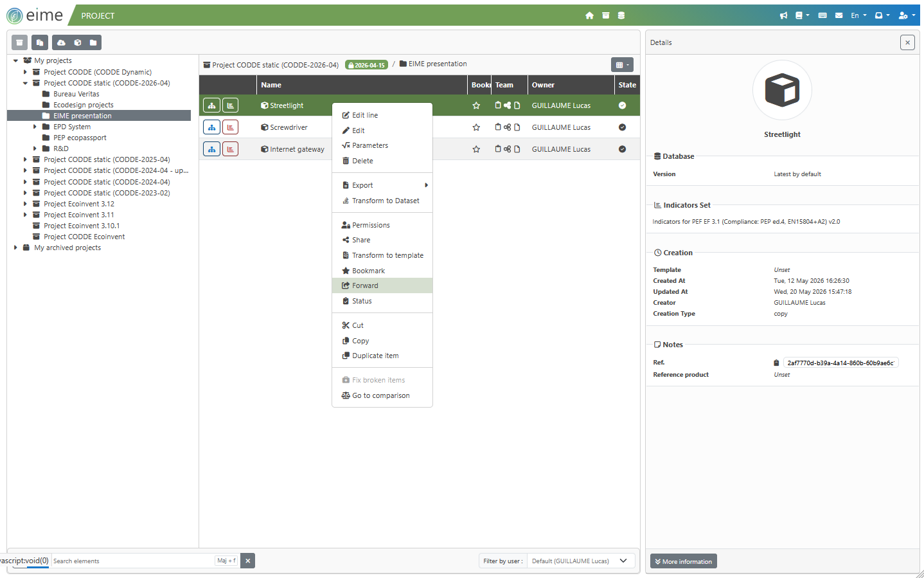Screen dimensions: 924x578
Task: Open the Screwdriver tree structure icon
Action: [211, 127]
